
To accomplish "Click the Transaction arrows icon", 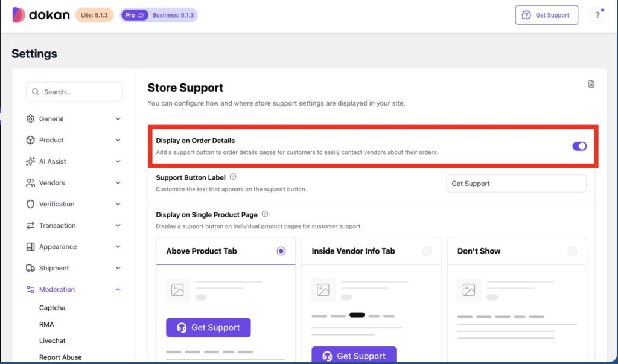I will 30,225.
